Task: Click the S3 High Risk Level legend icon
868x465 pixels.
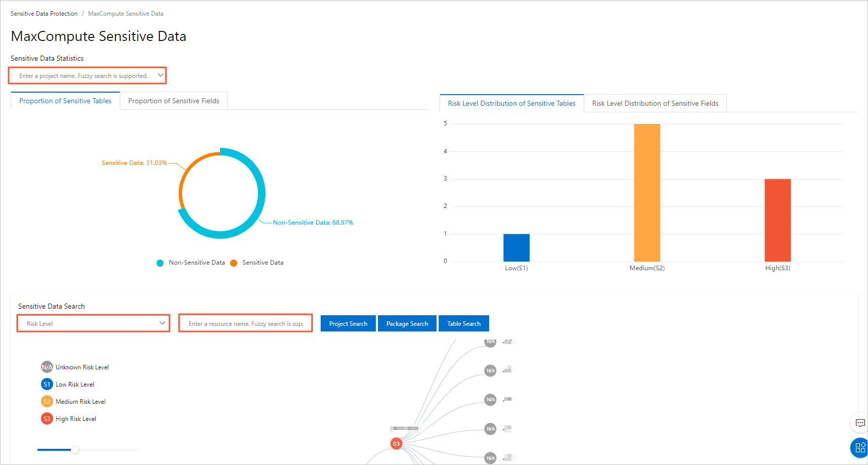Action: click(x=47, y=419)
